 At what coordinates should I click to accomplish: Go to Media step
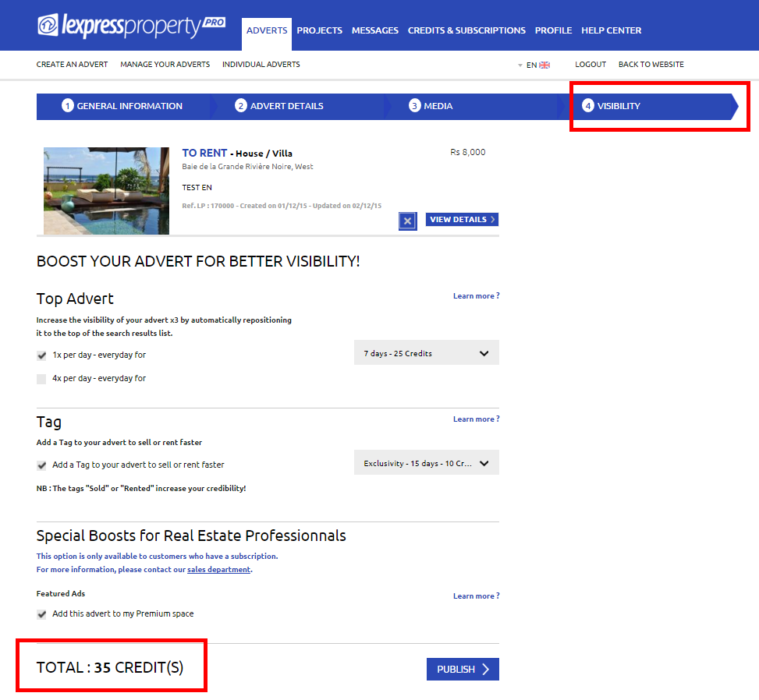[471, 107]
